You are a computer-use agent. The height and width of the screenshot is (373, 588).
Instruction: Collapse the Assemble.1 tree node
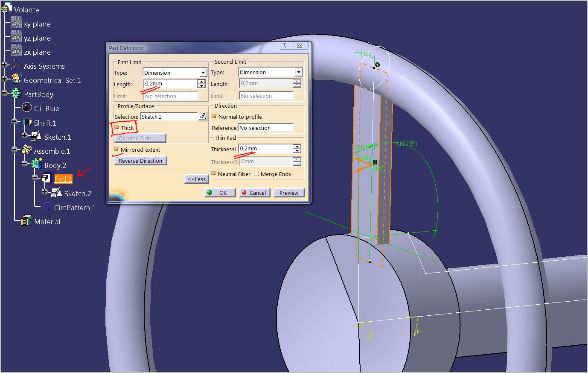[15, 150]
